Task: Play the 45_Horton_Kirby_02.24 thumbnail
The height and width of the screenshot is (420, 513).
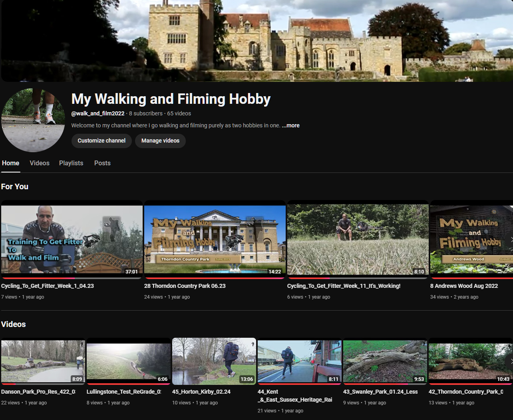Action: click(x=214, y=361)
